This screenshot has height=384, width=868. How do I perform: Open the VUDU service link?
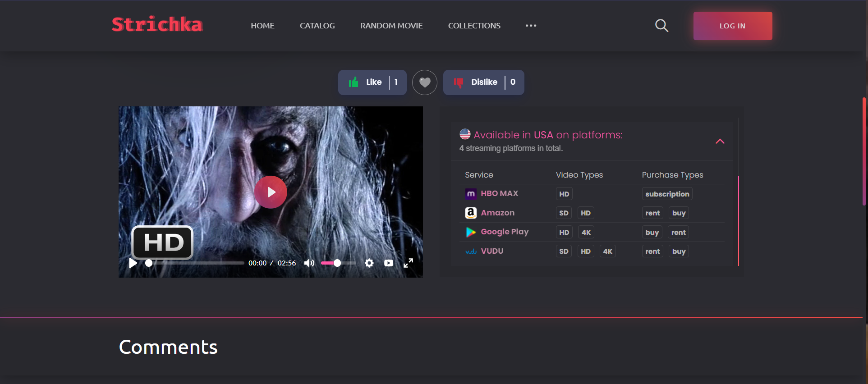click(492, 251)
